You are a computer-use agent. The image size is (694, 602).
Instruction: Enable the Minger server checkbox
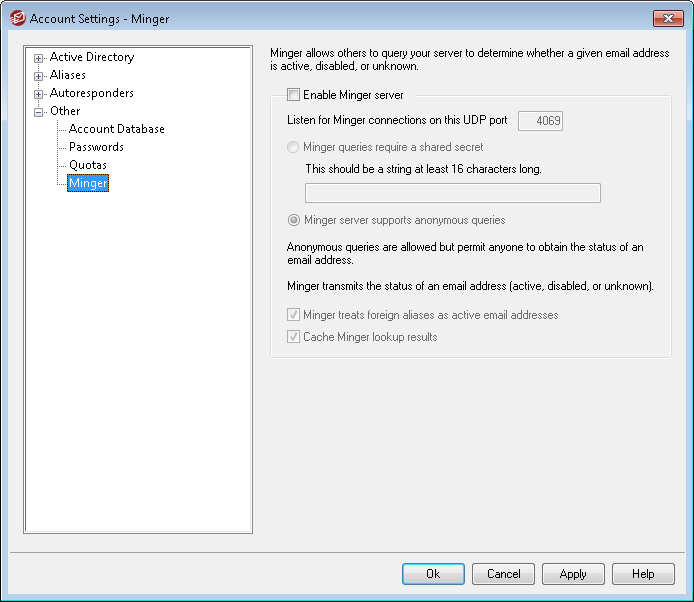click(294, 95)
